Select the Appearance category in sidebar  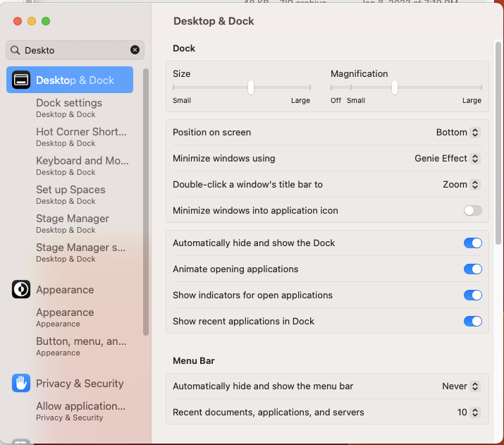tap(65, 290)
